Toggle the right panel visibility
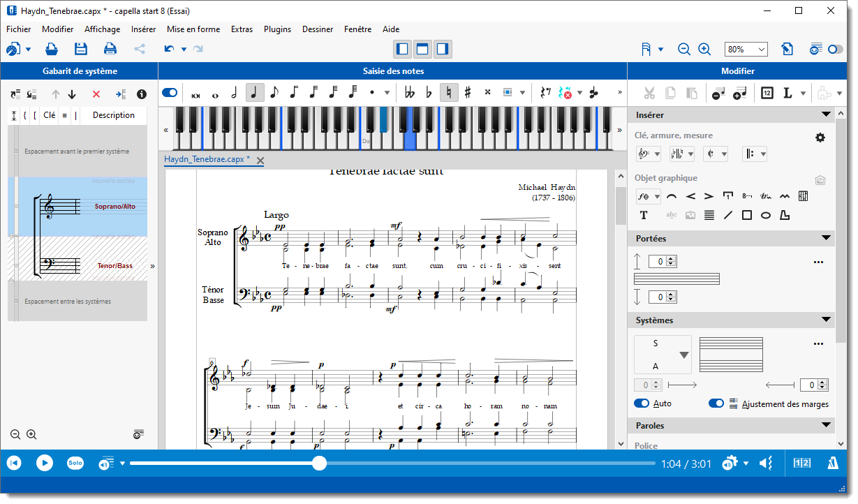The height and width of the screenshot is (504, 858). click(443, 49)
